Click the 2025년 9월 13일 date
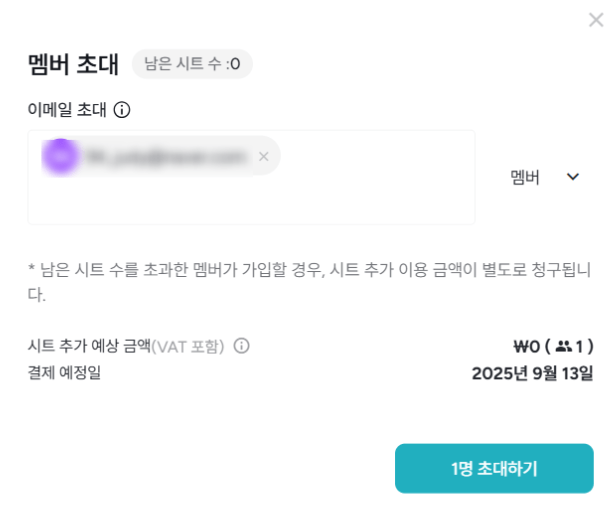The image size is (615, 523). 532,373
